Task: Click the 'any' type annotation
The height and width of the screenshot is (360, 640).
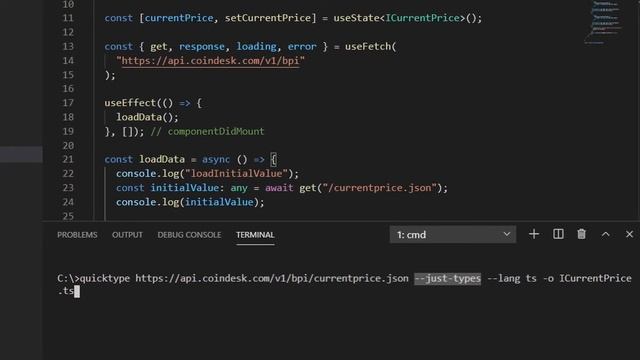Action: point(239,188)
